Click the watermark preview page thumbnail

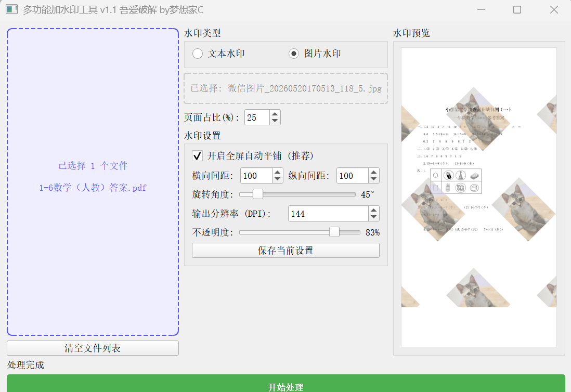click(x=479, y=197)
